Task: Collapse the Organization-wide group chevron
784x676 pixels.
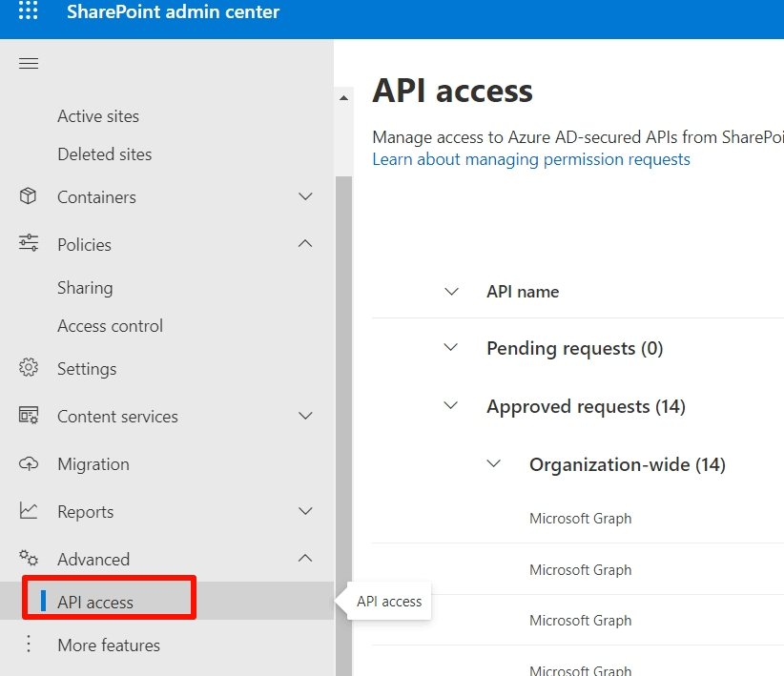Action: click(x=494, y=463)
